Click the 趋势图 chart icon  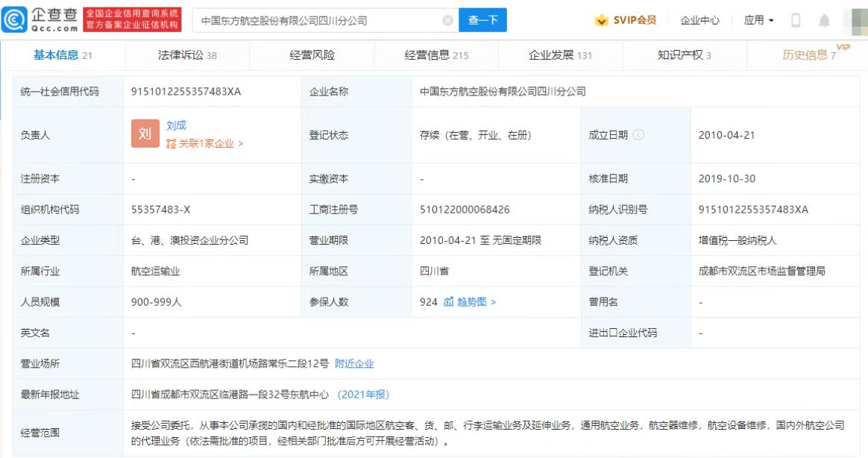448,302
